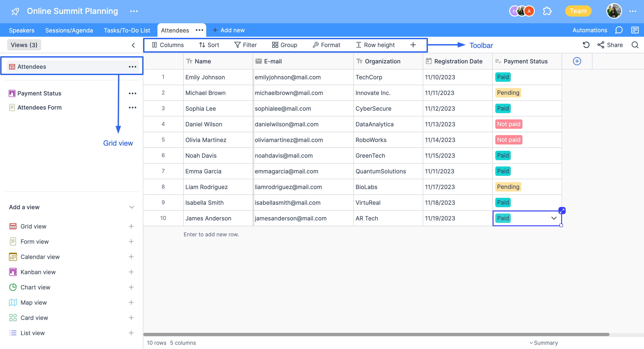Click the Payment Status column header
This screenshot has height=349, width=644.
pyautogui.click(x=527, y=61)
